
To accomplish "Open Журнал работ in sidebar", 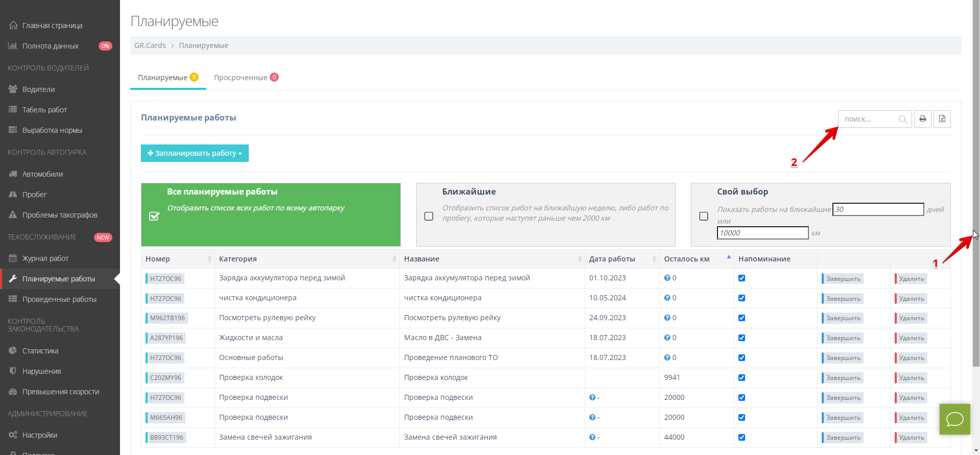I will pyautogui.click(x=45, y=258).
